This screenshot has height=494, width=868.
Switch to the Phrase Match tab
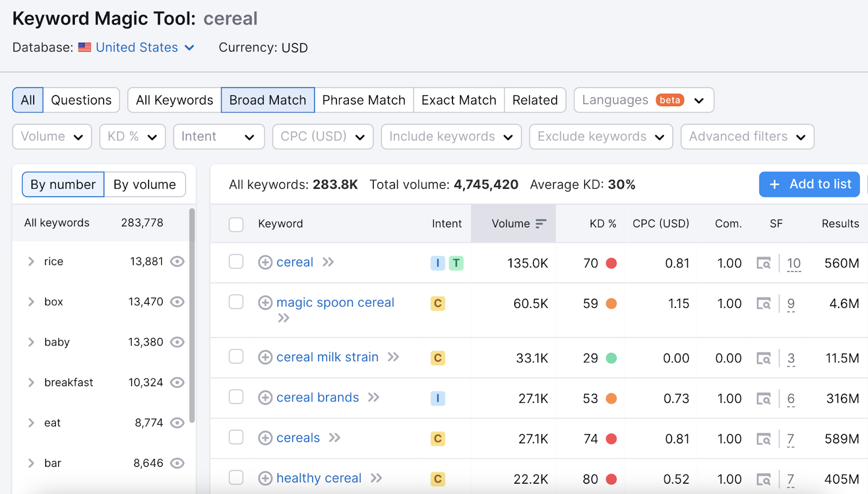[x=363, y=100]
